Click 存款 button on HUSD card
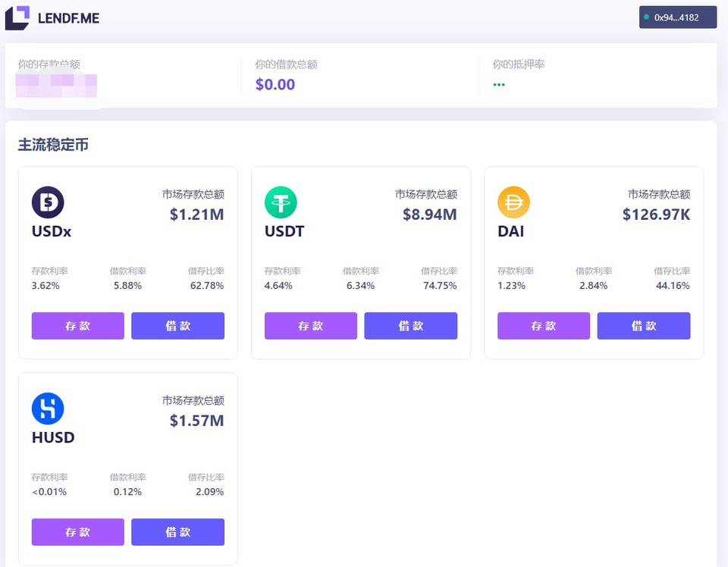Image resolution: width=728 pixels, height=567 pixels. (x=77, y=532)
